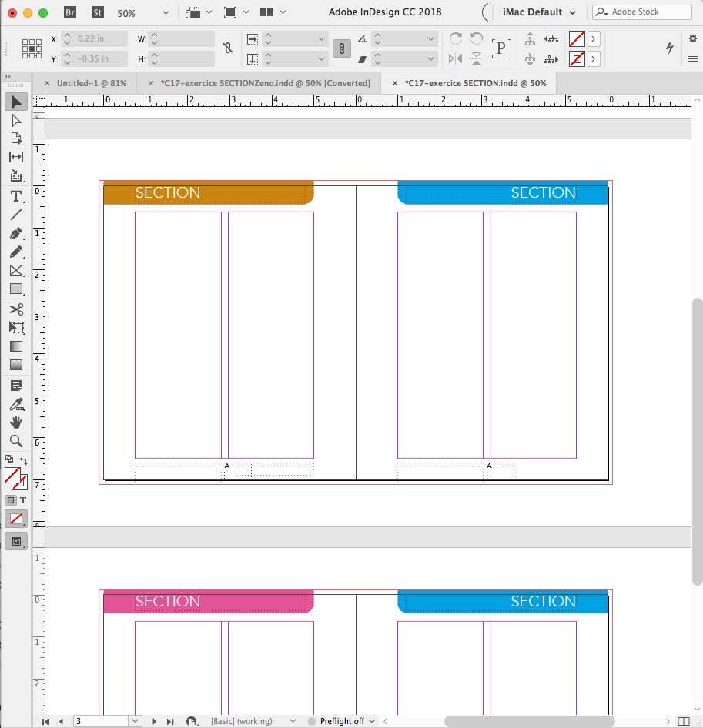The image size is (703, 728).
Task: Select the Note tool
Action: pos(16,386)
